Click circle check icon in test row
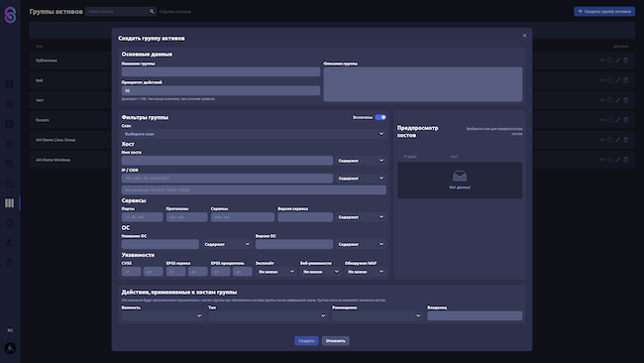The height and width of the screenshot is (363, 644). pyautogui.click(x=610, y=80)
